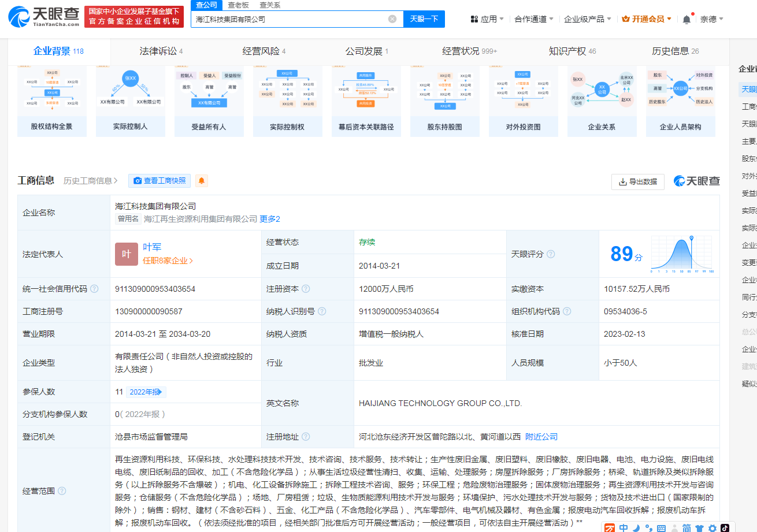
Task: Click former name 海江再生资源利用集团有限公司
Action: pos(201,219)
